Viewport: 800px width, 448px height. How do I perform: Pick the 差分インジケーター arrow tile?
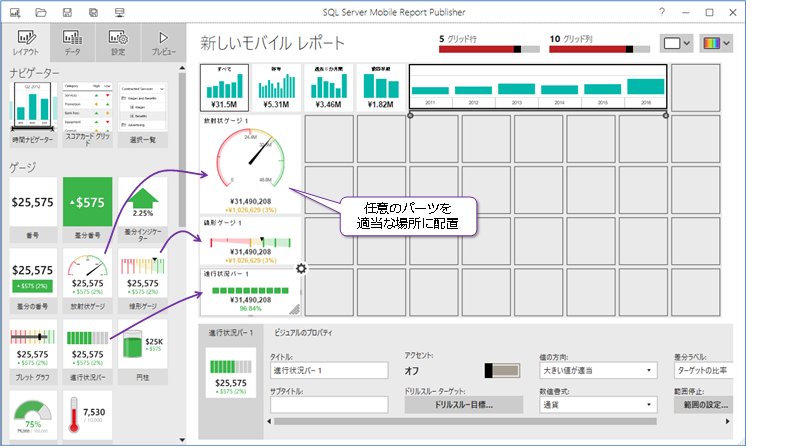[x=142, y=209]
